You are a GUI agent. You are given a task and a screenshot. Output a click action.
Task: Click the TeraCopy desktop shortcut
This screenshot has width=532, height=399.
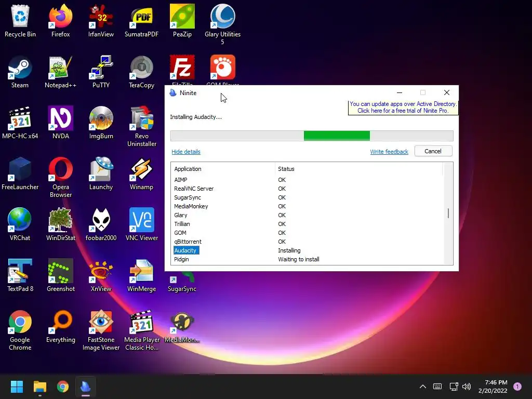pos(141,72)
